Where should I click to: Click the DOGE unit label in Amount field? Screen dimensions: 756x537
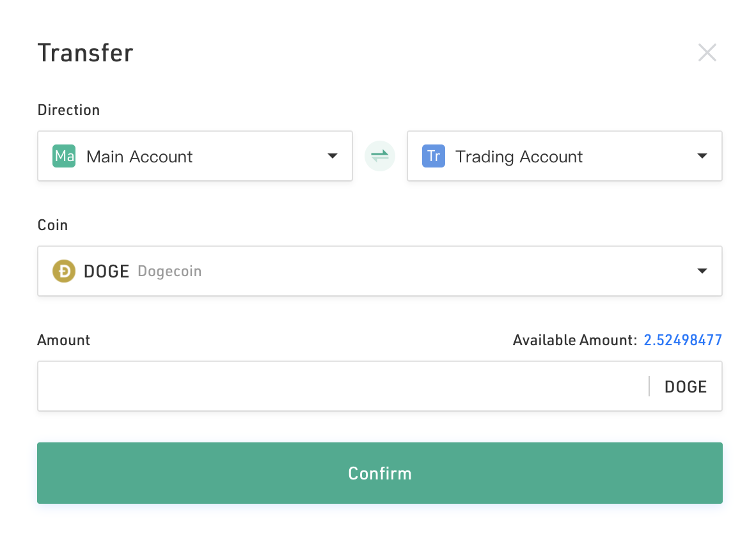pyautogui.click(x=686, y=387)
